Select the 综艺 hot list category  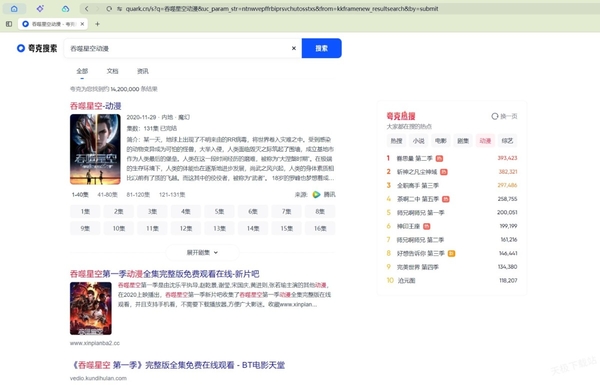[x=507, y=141]
